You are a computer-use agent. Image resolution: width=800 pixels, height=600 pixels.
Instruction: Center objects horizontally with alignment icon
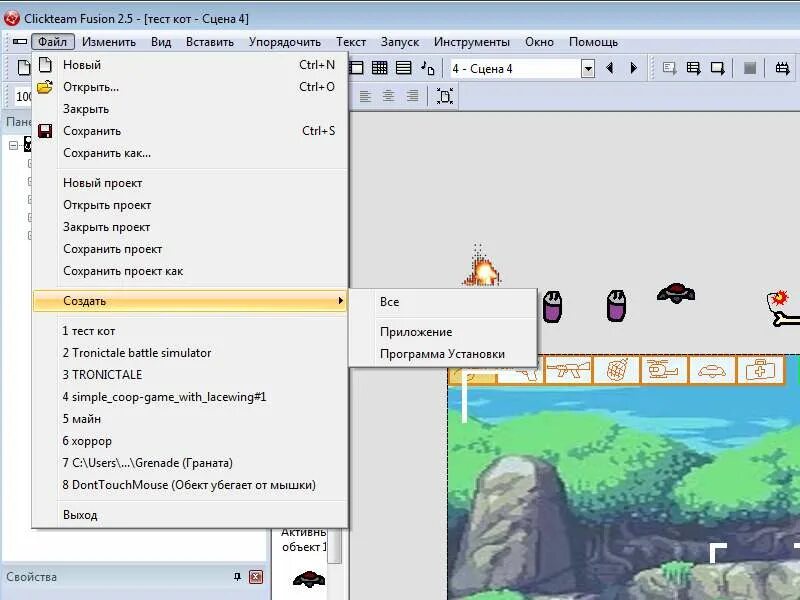pyautogui.click(x=388, y=95)
